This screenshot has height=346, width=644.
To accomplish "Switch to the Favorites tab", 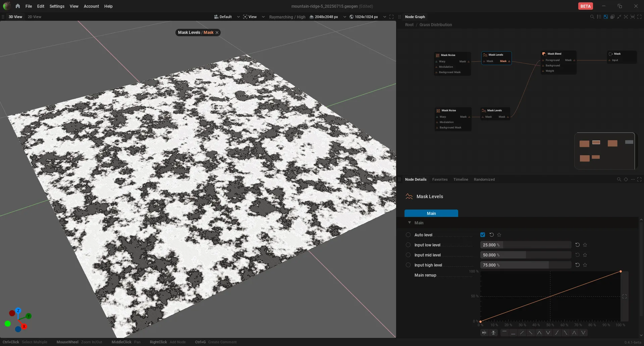I will (x=440, y=179).
